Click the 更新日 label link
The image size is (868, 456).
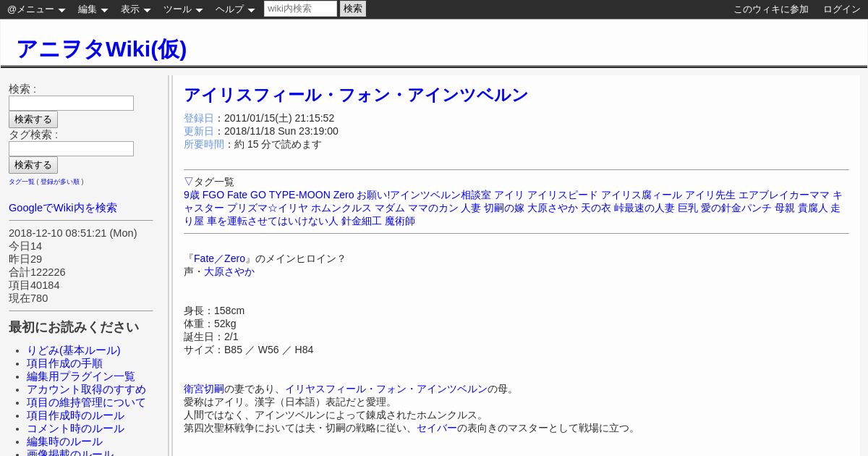(x=199, y=131)
